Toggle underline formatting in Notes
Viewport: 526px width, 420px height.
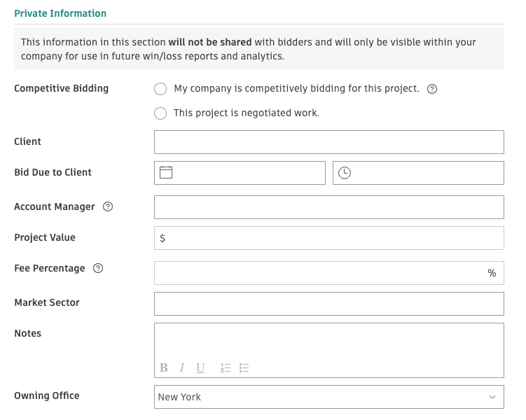tap(200, 367)
